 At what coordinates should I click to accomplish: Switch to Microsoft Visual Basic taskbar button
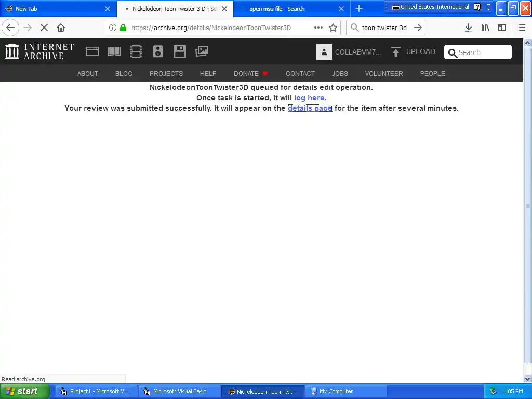click(x=179, y=392)
